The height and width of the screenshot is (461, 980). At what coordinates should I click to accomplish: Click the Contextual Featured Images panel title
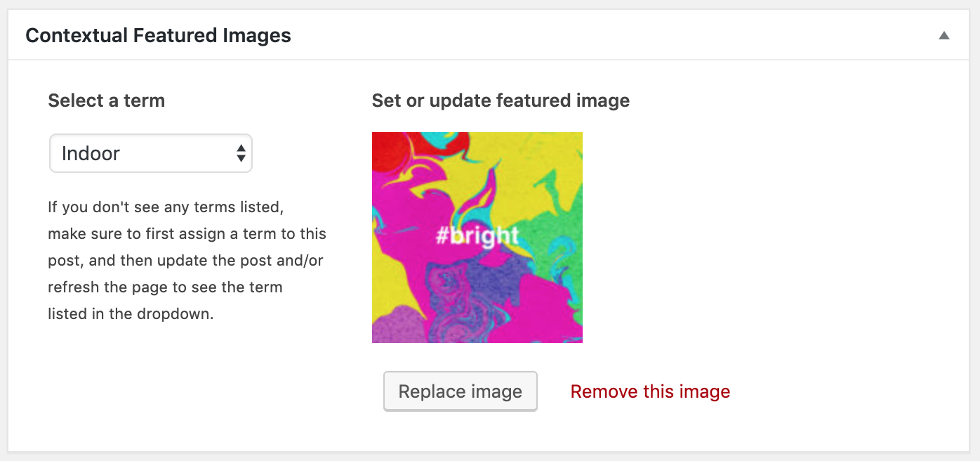point(158,36)
